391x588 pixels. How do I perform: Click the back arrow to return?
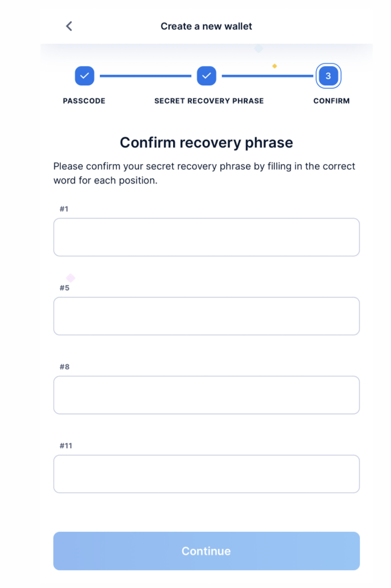[69, 26]
